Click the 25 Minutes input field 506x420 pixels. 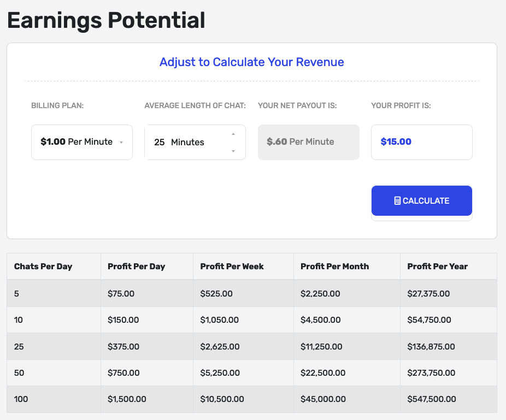coord(195,142)
